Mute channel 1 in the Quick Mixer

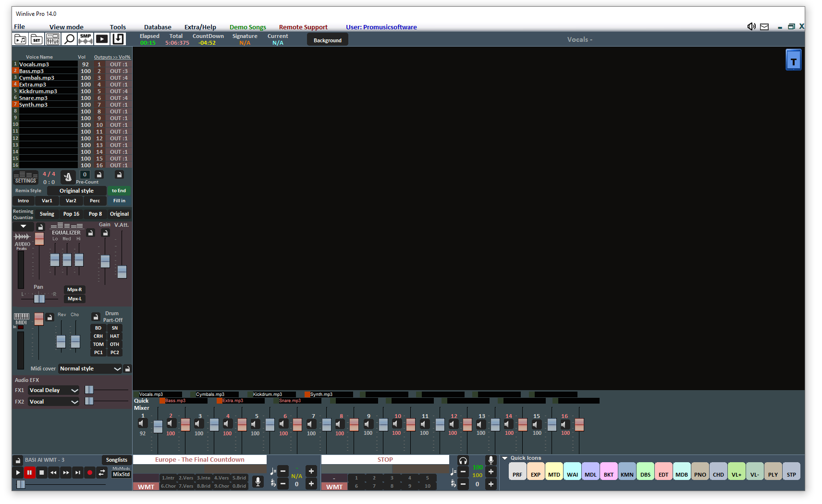click(x=142, y=423)
